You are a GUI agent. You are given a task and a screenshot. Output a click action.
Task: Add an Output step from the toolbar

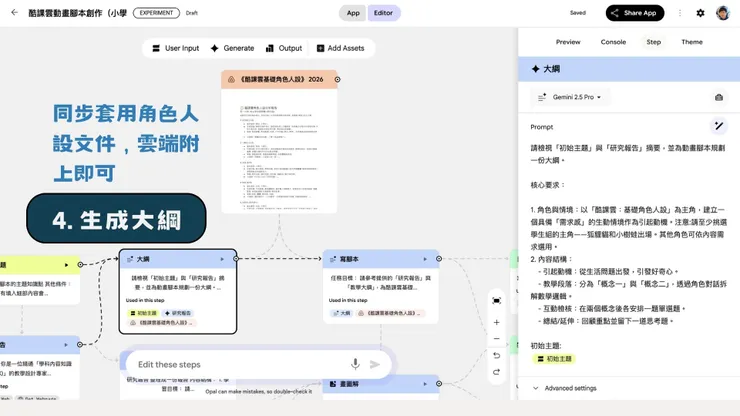(x=284, y=48)
